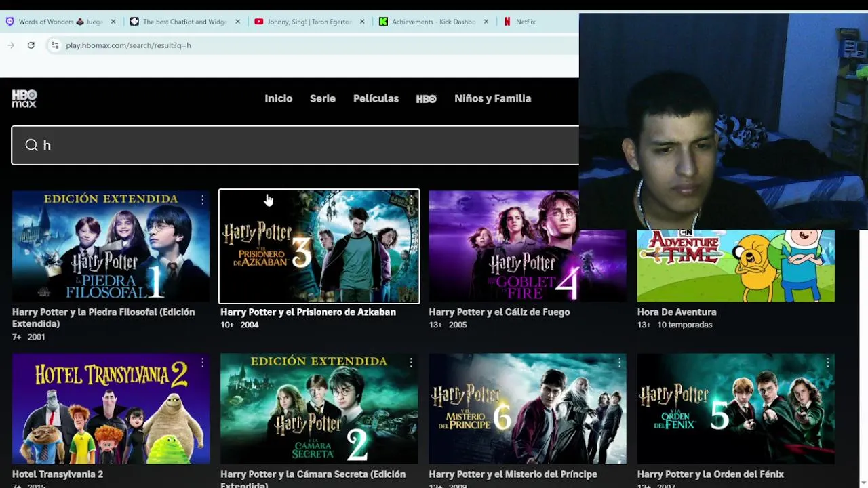This screenshot has height=488, width=868.
Task: Open the HBO Max logo home link
Action: [24, 99]
